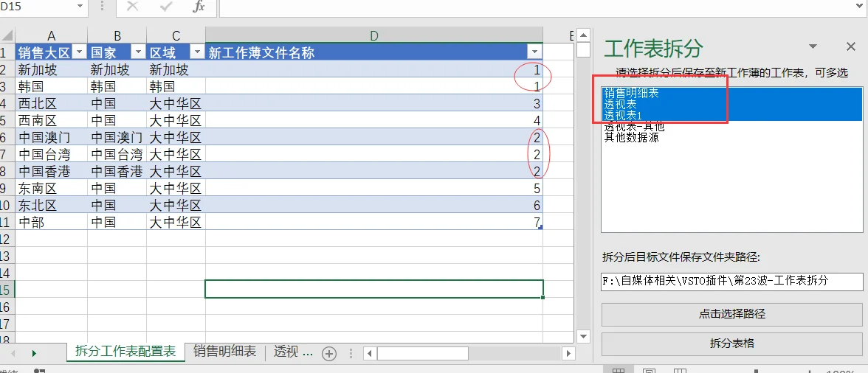Click the save folder path input field
Image resolution: width=868 pixels, height=373 pixels.
point(732,281)
